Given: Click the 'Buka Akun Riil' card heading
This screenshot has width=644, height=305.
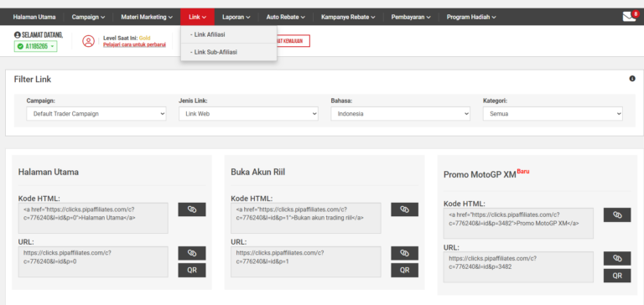Looking at the screenshot, I should point(258,172).
